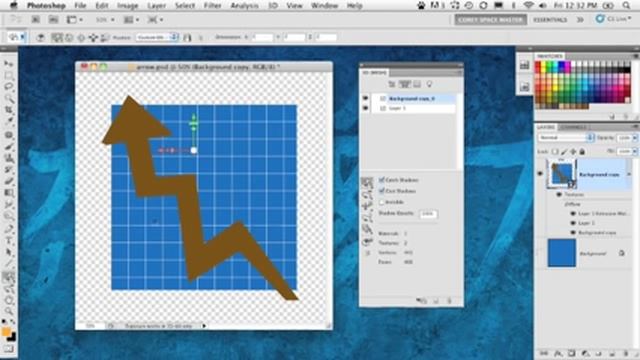Click the 3D drag (pan) icon in options bar
This screenshot has height=360, width=640.
pos(81,38)
